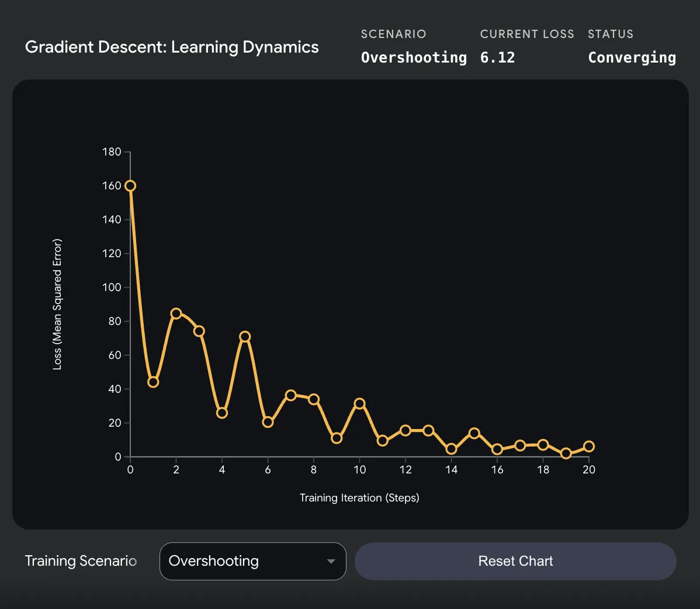The image size is (700, 609).
Task: Select the data point at step 12
Action: click(406, 430)
